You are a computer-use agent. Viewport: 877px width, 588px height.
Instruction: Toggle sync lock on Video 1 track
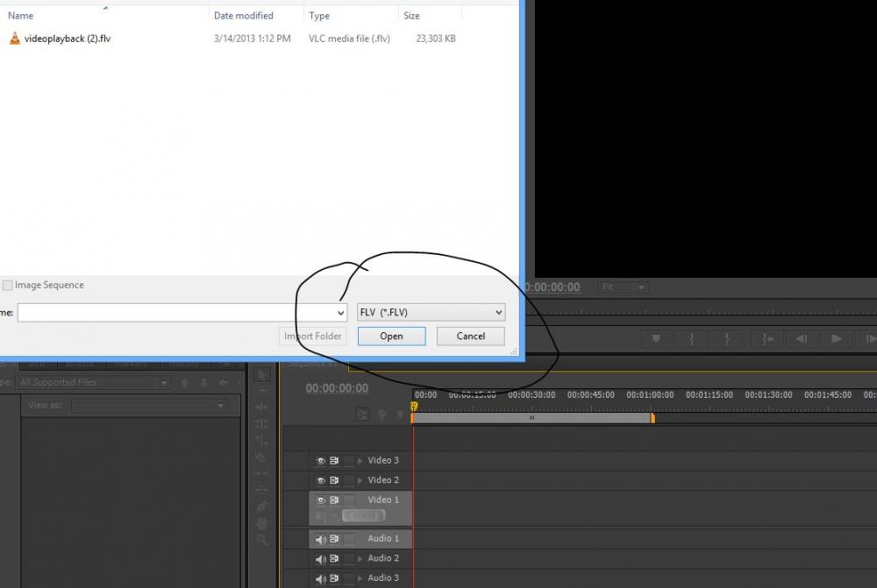point(334,499)
